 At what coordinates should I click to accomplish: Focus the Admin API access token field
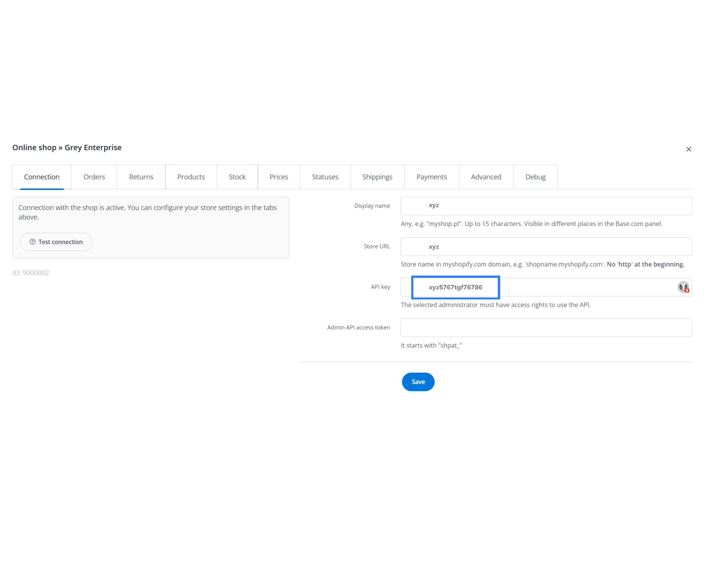(x=546, y=328)
